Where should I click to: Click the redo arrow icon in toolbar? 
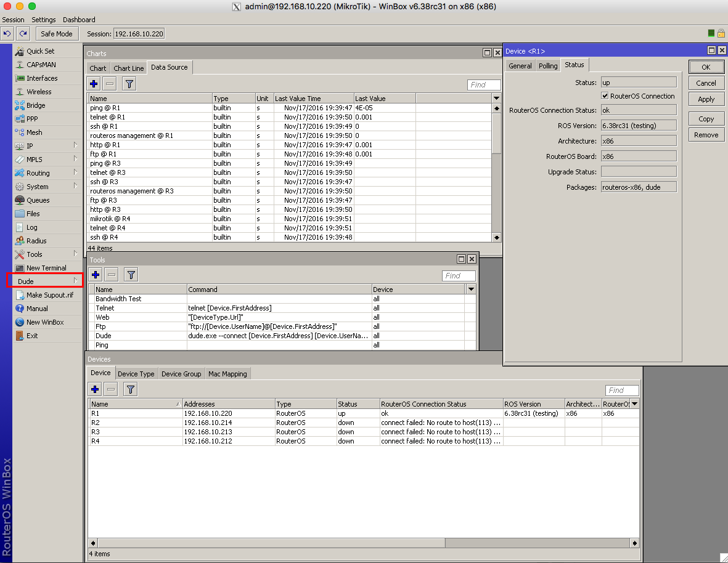click(23, 34)
